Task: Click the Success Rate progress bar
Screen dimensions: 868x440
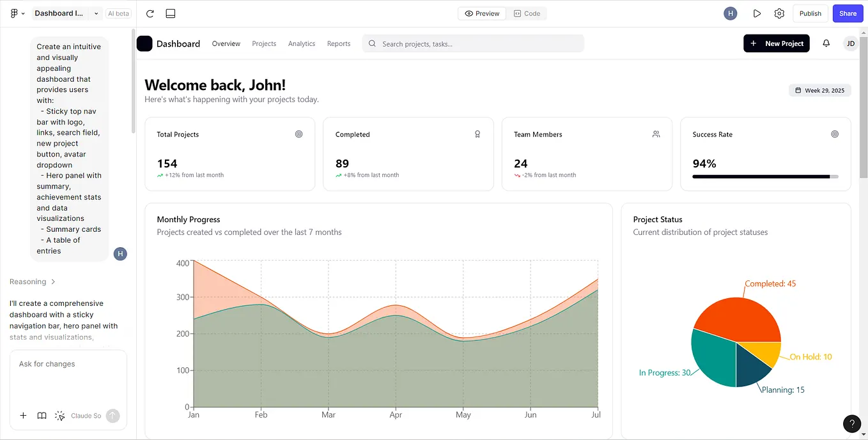Action: (x=766, y=177)
